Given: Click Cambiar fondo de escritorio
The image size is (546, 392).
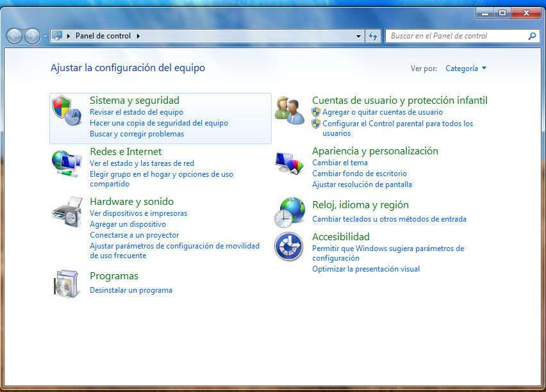Looking at the screenshot, I should (x=360, y=174).
